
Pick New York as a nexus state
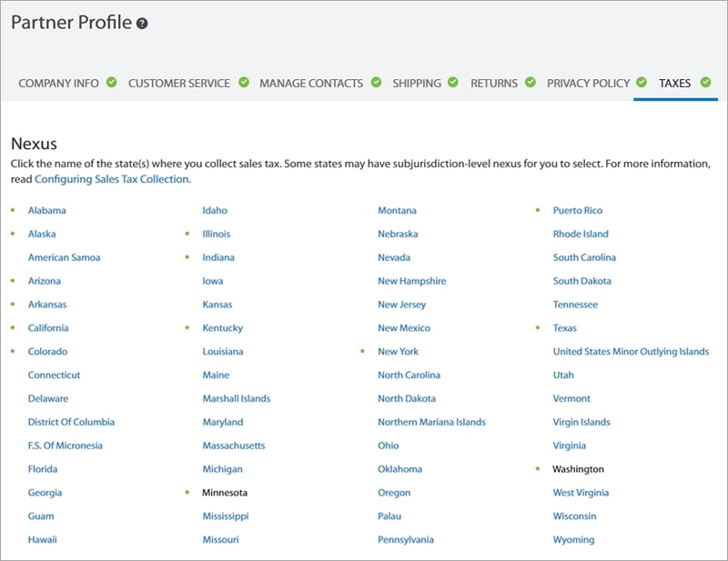point(398,352)
